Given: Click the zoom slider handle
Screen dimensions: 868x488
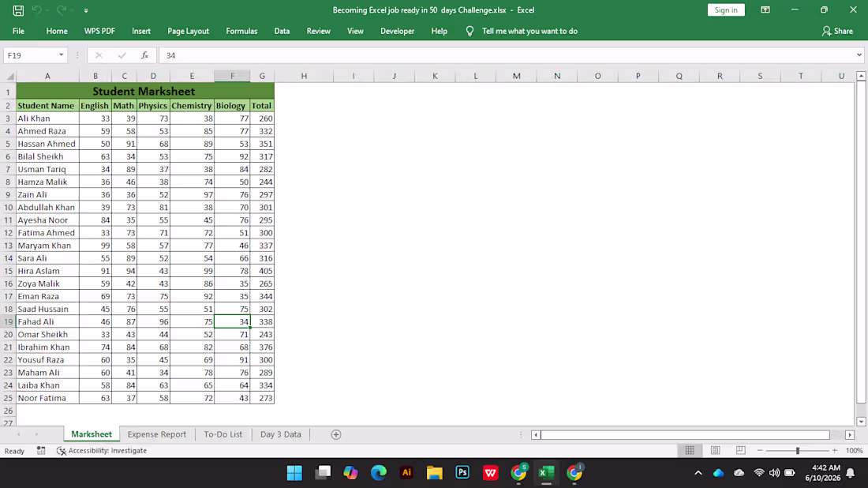Looking at the screenshot, I should [798, 451].
